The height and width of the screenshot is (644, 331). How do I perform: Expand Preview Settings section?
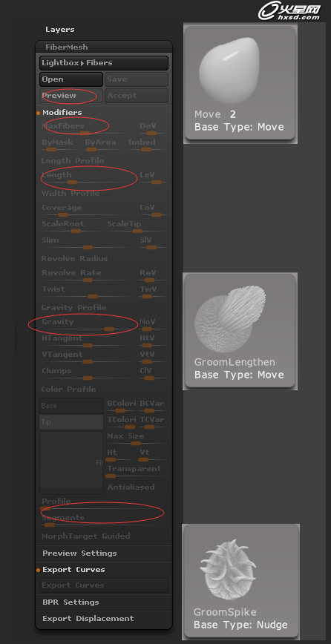79,553
